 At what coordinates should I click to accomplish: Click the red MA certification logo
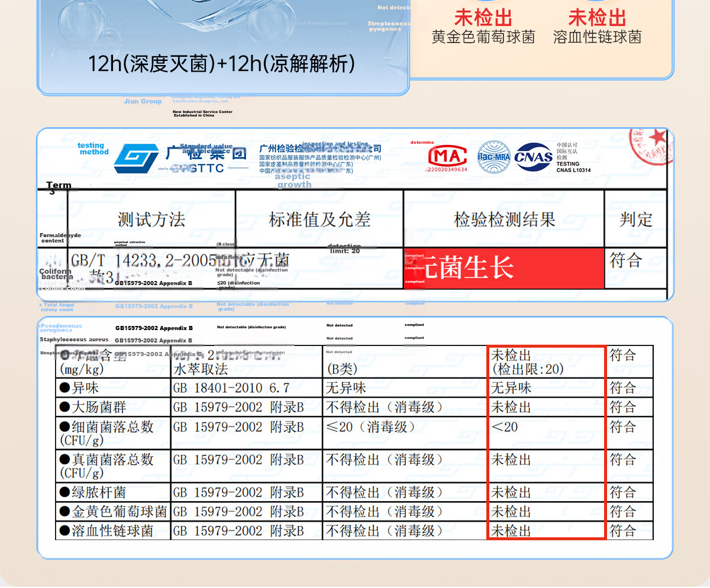[448, 157]
